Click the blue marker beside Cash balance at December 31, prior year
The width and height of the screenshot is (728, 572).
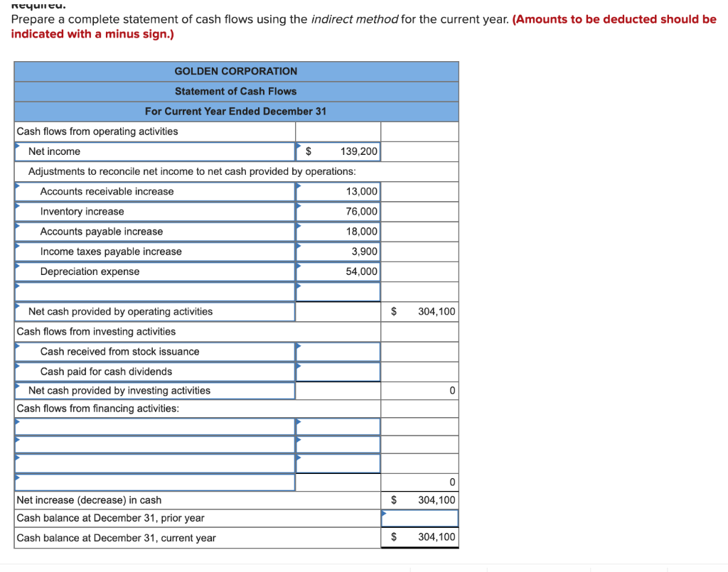(384, 514)
